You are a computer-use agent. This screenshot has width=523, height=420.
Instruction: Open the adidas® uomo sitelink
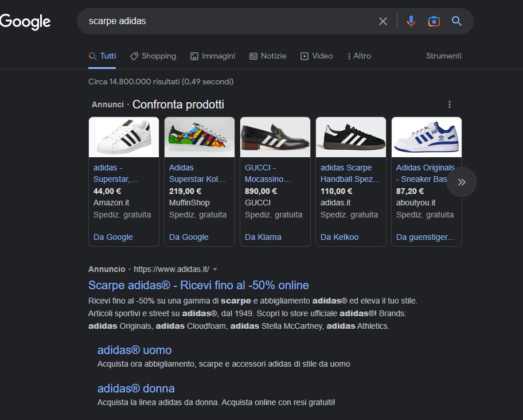click(134, 350)
